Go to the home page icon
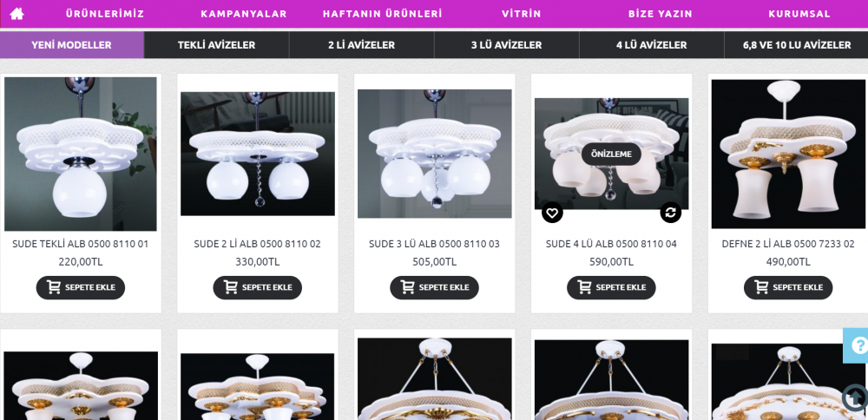This screenshot has height=420, width=868. tap(16, 14)
